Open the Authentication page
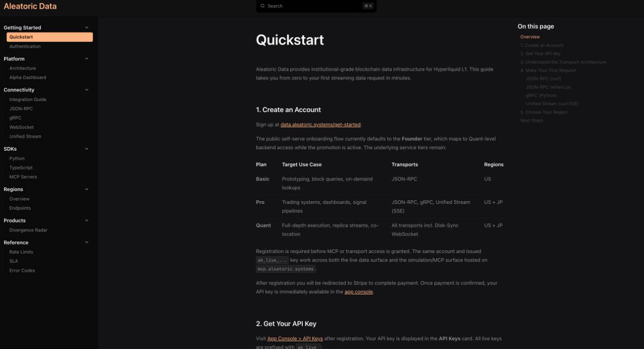 [25, 46]
